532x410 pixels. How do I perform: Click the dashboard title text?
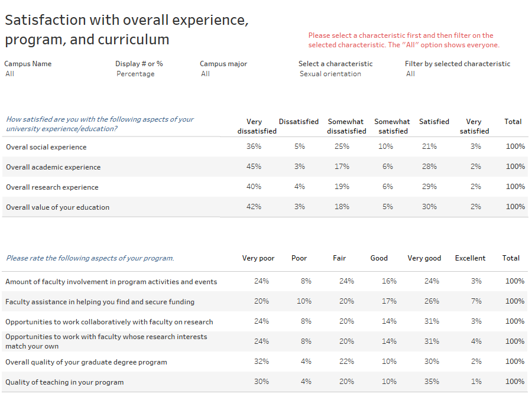pyautogui.click(x=126, y=30)
